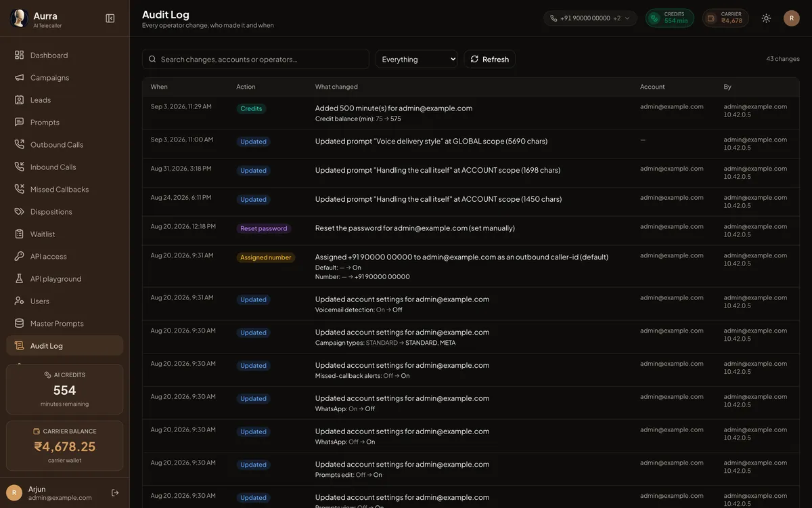Click the Campaign types STANDARD, META detail
This screenshot has width=812, height=508.
tap(385, 343)
